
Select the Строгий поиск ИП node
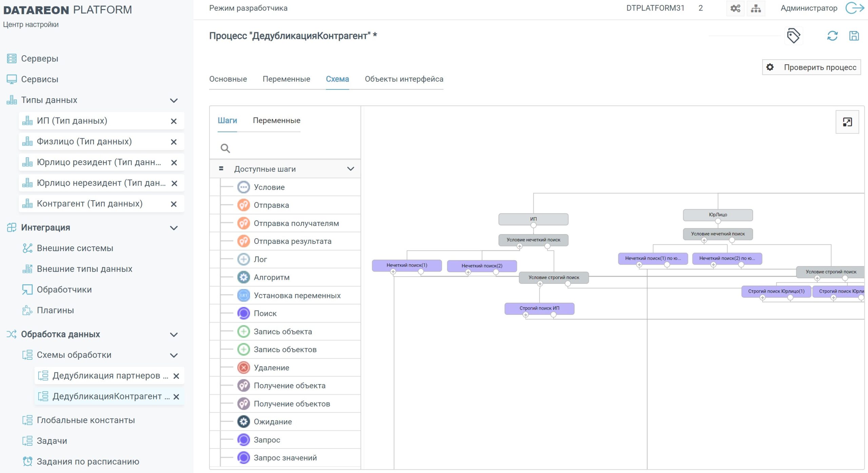pyautogui.click(x=539, y=308)
